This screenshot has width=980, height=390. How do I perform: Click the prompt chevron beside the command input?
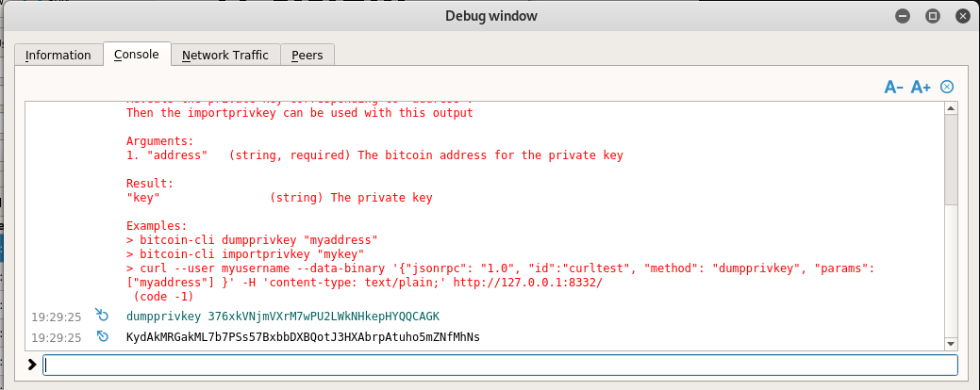coord(32,365)
